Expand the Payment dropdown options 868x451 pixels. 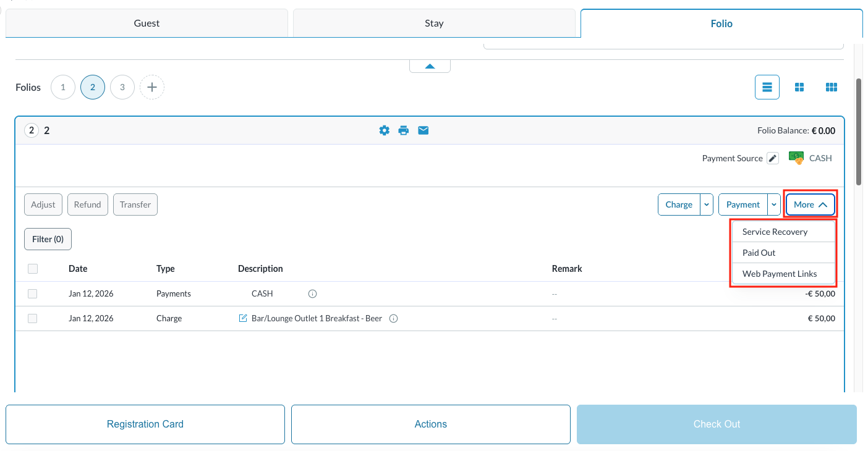tap(773, 204)
